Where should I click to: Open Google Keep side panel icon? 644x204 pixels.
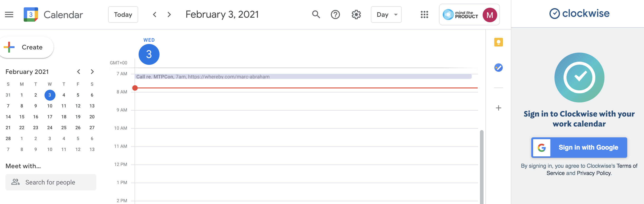pos(498,42)
